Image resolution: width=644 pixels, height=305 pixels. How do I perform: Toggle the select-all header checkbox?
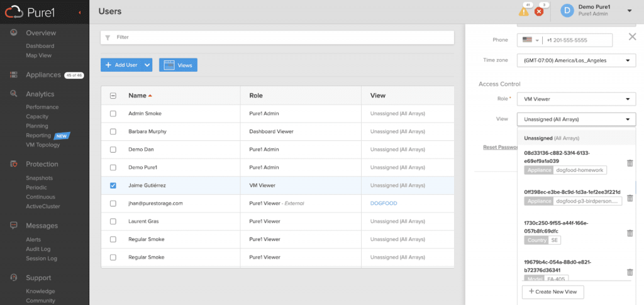[113, 96]
